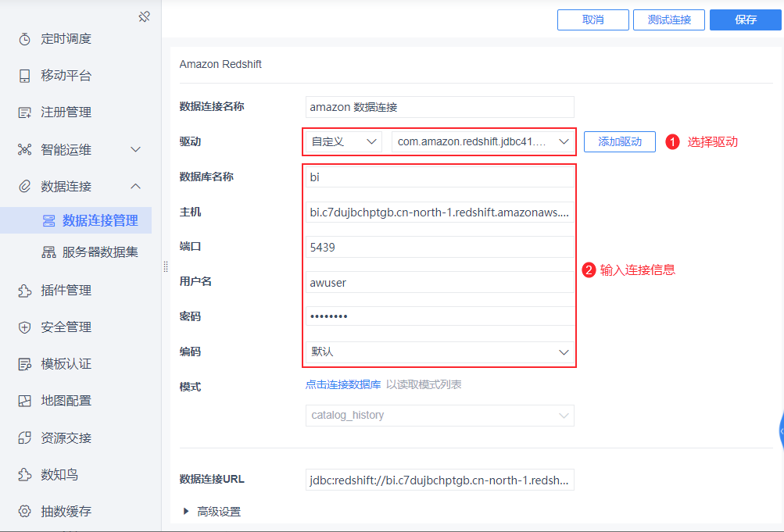
Task: Open 定时调度 menu item
Action: pyautogui.click(x=66, y=39)
